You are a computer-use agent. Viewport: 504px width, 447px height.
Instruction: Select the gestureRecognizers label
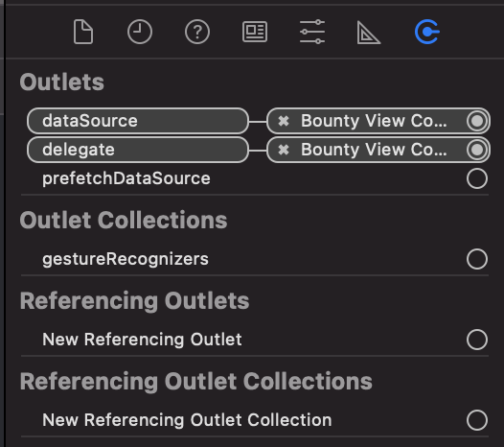tap(126, 259)
